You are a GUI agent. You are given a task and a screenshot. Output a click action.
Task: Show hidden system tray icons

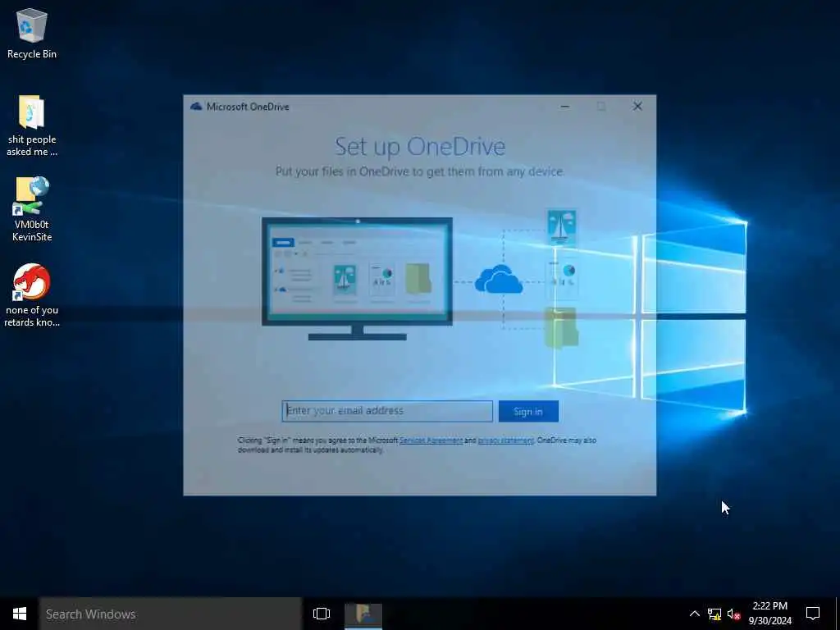tap(694, 614)
